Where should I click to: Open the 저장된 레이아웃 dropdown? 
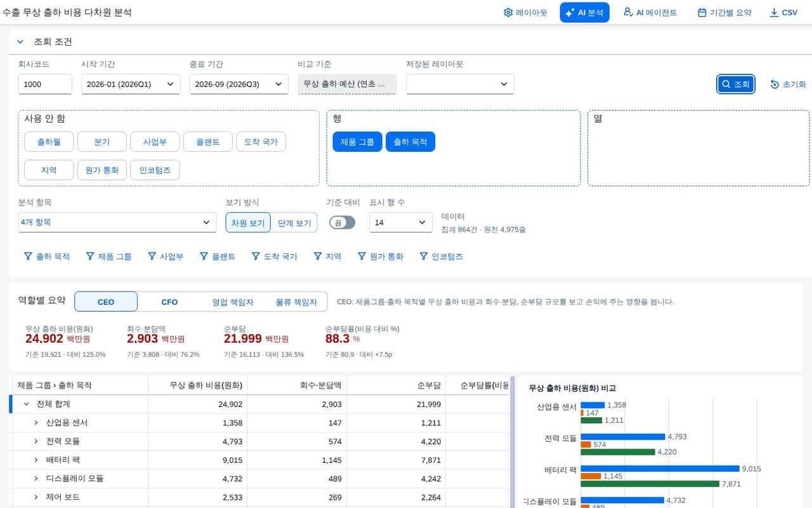pyautogui.click(x=460, y=84)
